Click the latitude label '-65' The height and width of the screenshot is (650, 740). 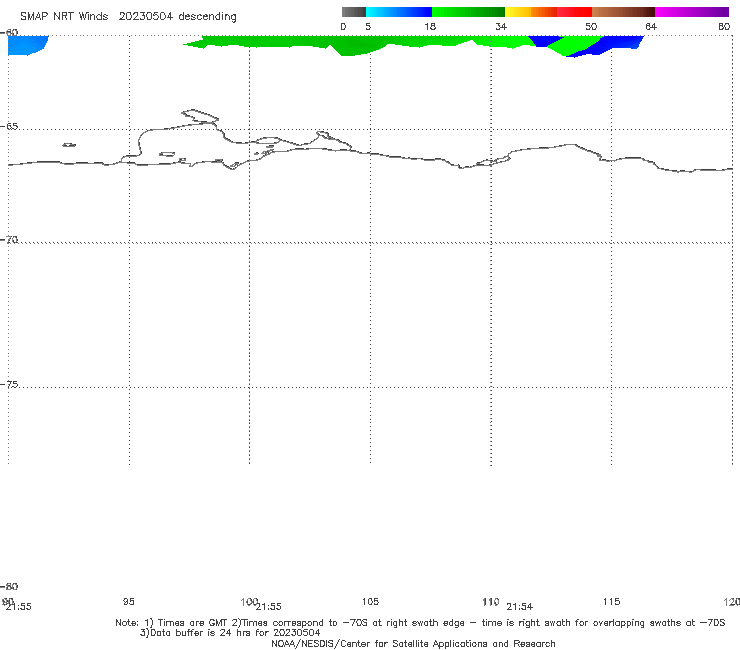pos(9,127)
